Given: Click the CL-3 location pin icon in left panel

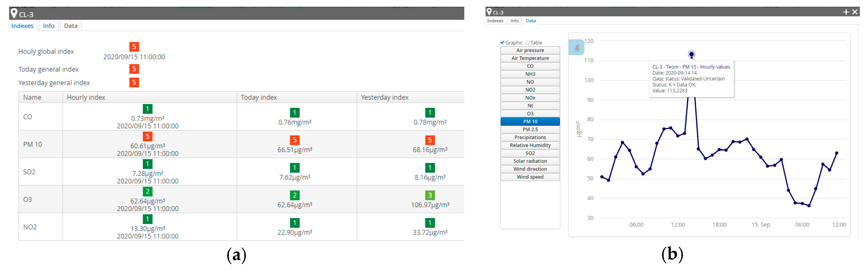Looking at the screenshot, I should (x=14, y=13).
